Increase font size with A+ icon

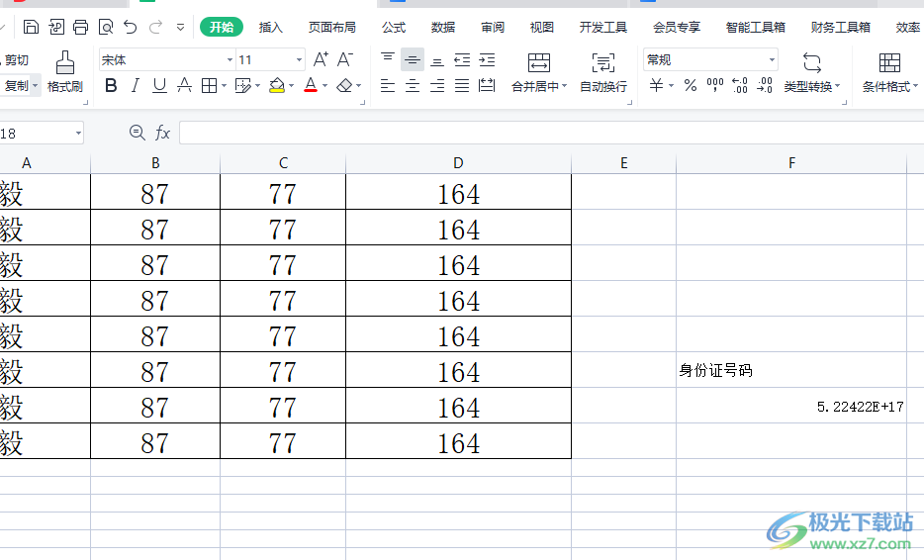pyautogui.click(x=321, y=59)
